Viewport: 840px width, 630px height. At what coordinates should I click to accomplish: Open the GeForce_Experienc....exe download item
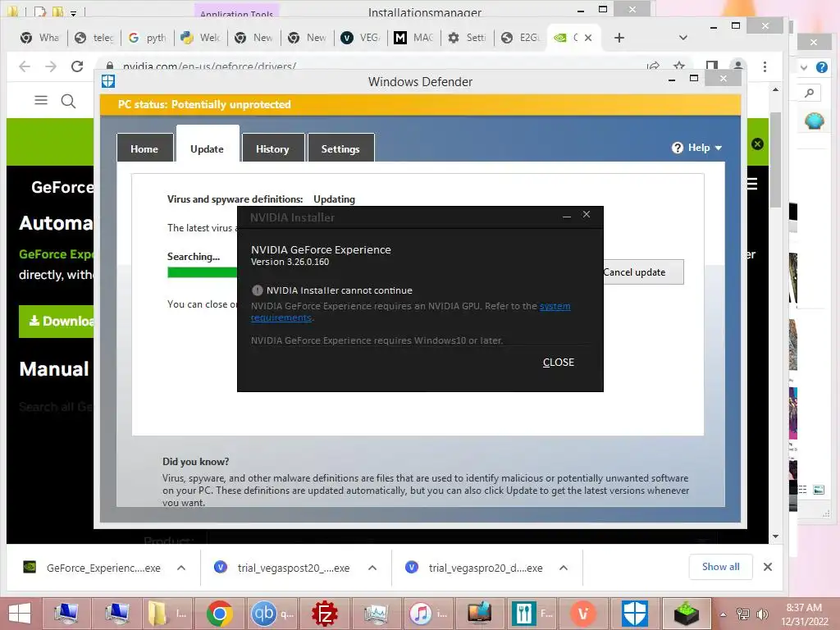[x=92, y=568]
